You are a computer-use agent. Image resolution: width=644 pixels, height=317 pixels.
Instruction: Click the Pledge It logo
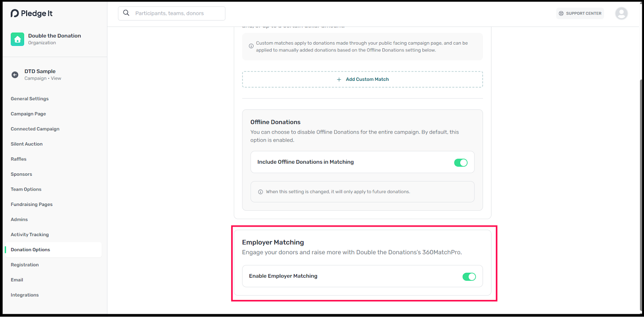pos(31,13)
